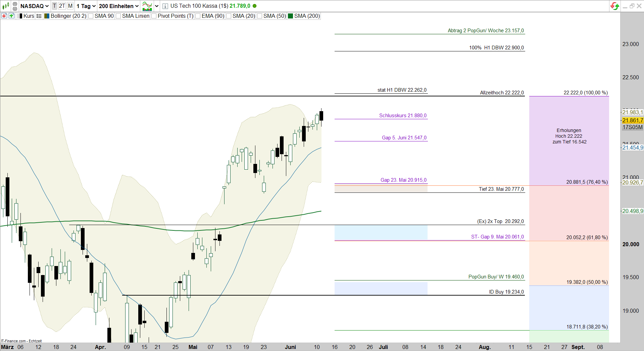Open the 1 Tag timeframe dropdown

[86, 6]
